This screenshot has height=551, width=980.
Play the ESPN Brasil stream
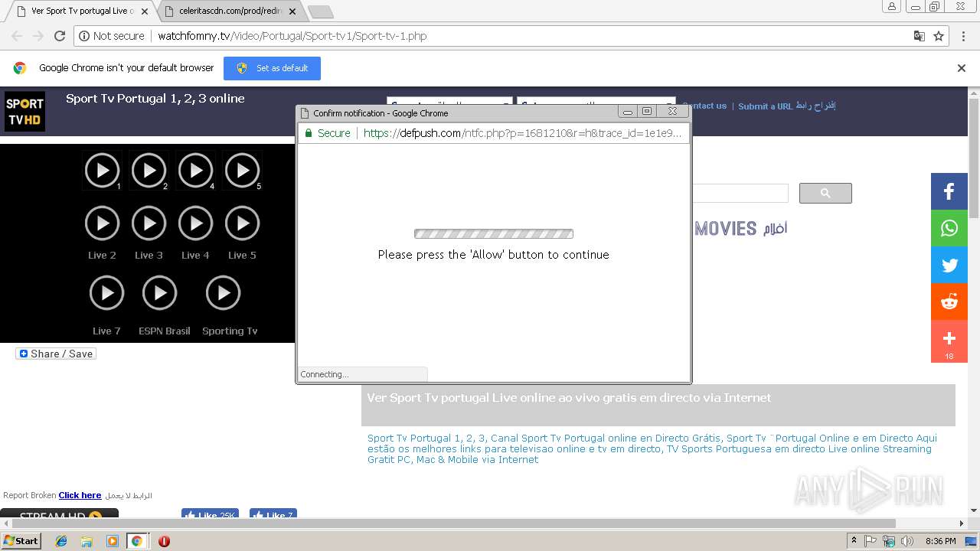(160, 293)
